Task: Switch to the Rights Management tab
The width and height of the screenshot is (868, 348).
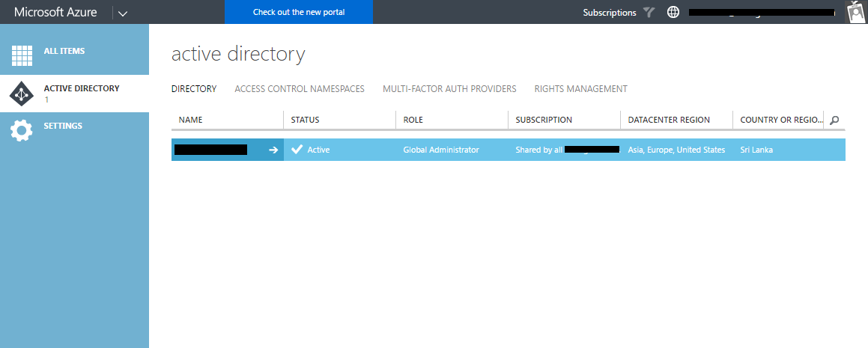Action: tap(580, 88)
